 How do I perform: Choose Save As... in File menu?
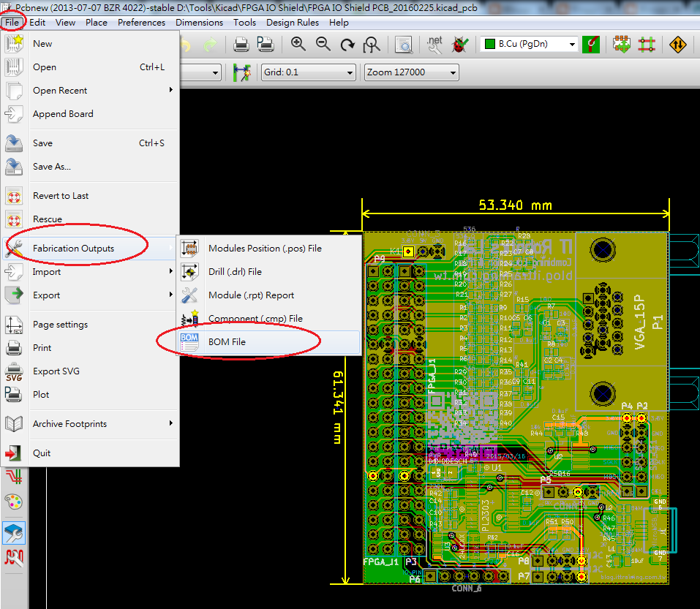pyautogui.click(x=89, y=167)
